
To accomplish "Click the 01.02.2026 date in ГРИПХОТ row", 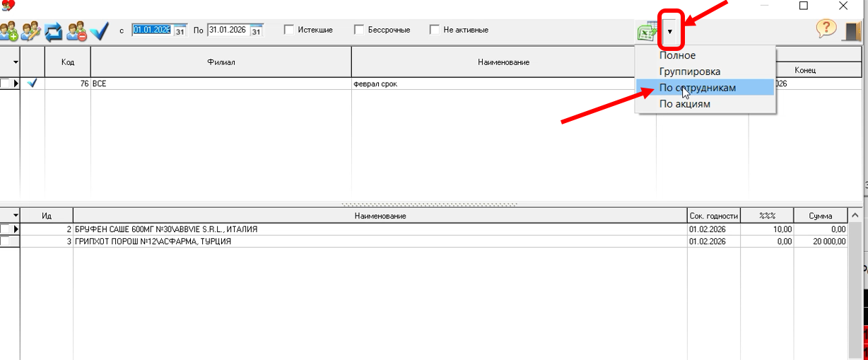I will pos(714,241).
